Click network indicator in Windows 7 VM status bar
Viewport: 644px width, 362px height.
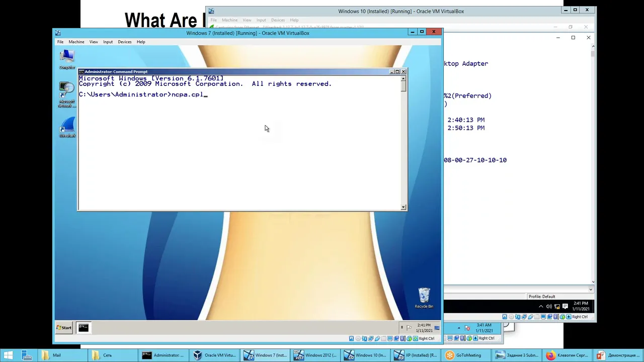click(x=371, y=338)
